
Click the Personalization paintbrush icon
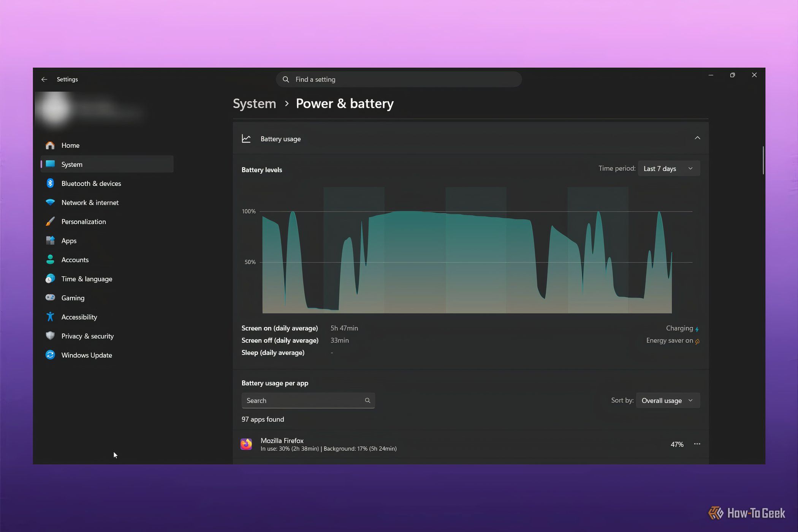tap(50, 222)
